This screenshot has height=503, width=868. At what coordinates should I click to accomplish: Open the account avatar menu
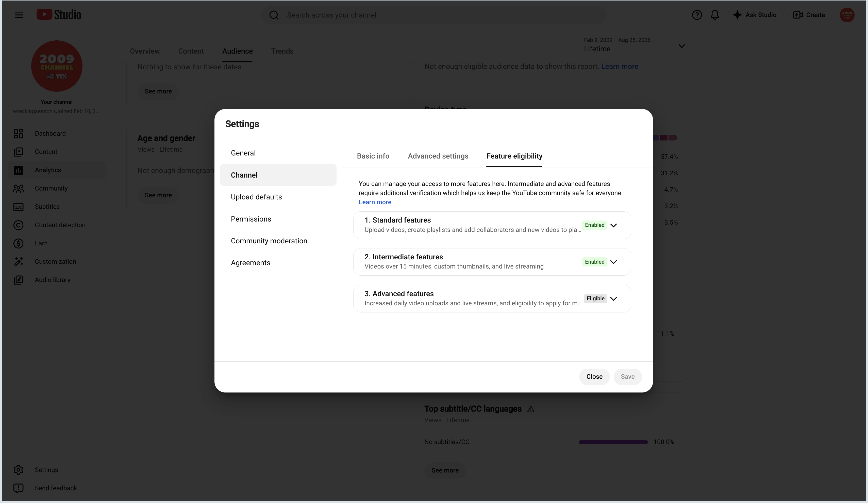tap(847, 15)
